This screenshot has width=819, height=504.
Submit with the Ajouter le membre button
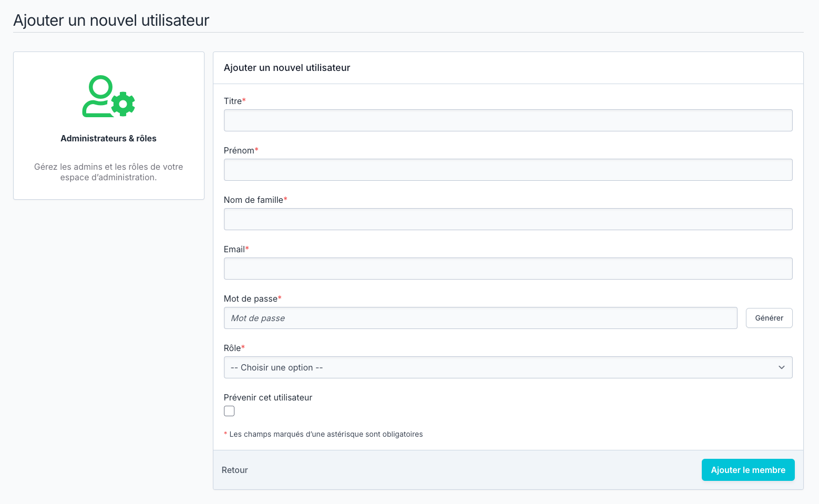point(748,470)
